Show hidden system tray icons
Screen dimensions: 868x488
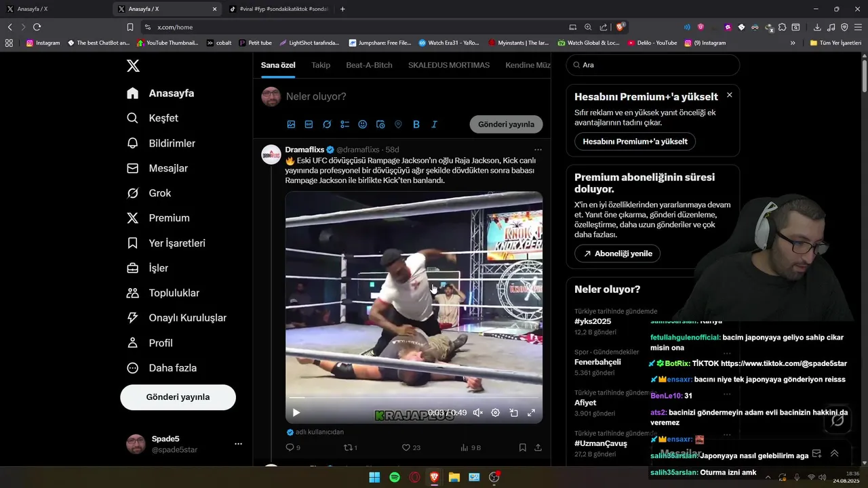tap(768, 477)
